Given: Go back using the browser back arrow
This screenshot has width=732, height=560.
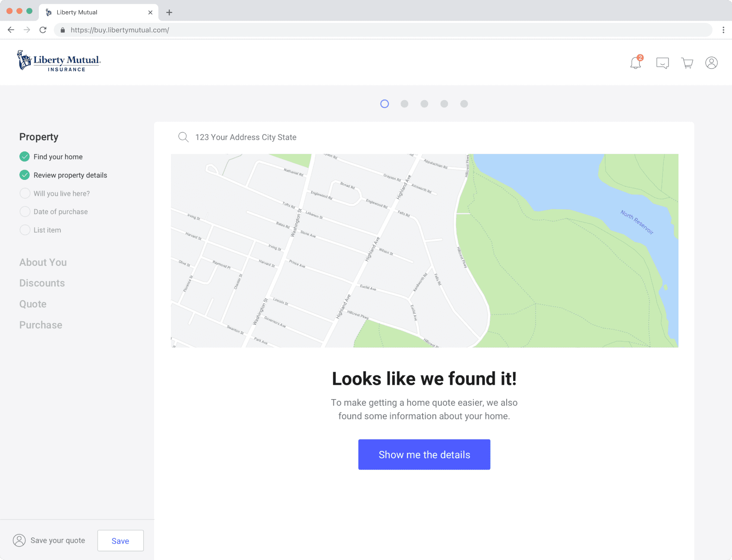Looking at the screenshot, I should pyautogui.click(x=11, y=30).
